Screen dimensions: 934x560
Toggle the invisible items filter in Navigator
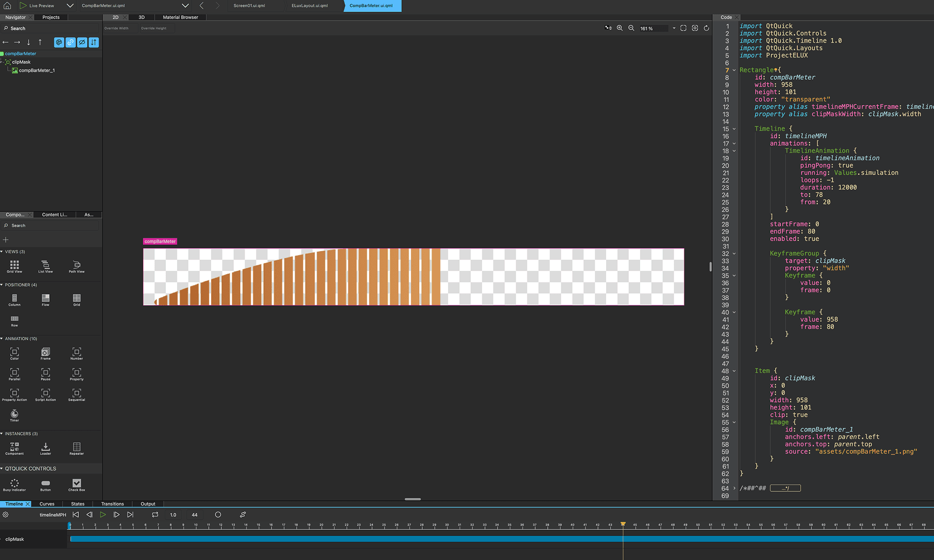click(82, 42)
